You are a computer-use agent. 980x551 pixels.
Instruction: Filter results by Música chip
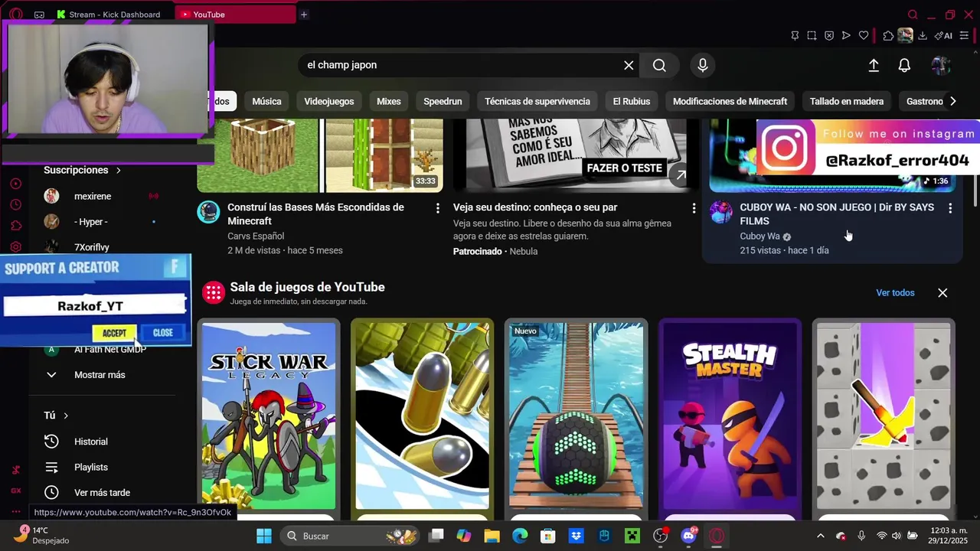(266, 101)
